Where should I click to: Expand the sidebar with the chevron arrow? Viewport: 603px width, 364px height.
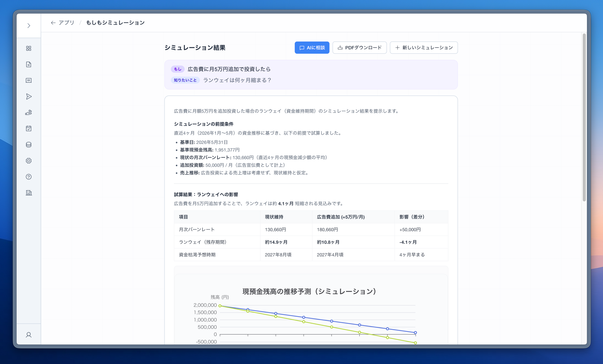pos(29,26)
